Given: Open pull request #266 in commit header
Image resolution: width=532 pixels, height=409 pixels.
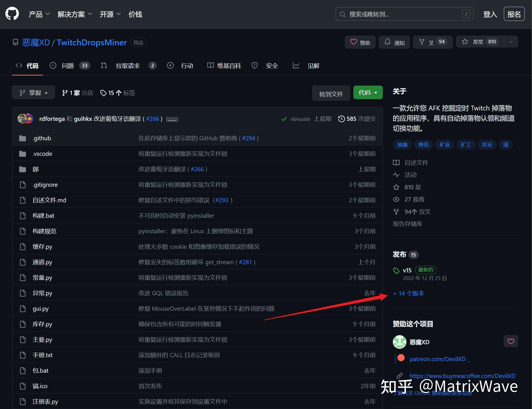Looking at the screenshot, I should point(152,119).
